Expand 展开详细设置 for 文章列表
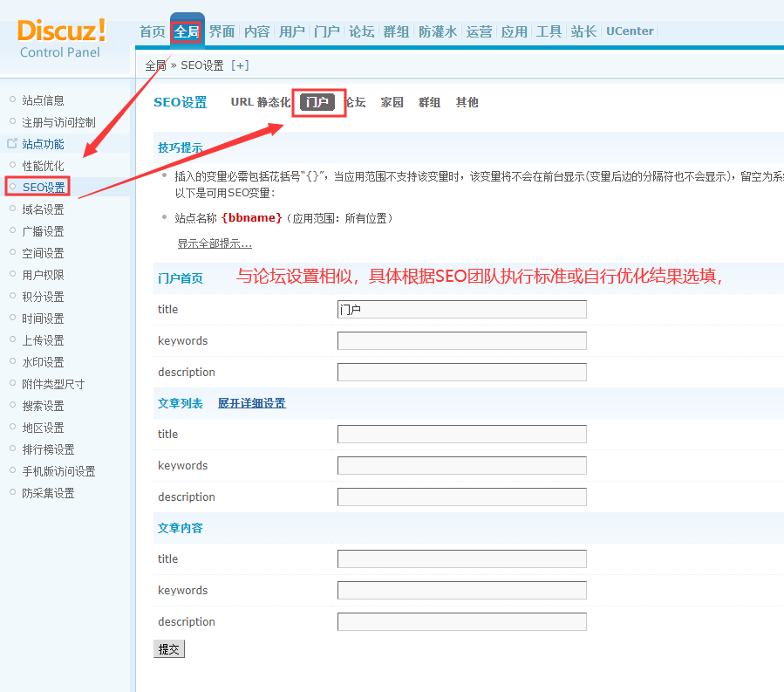Image resolution: width=784 pixels, height=692 pixels. point(252,403)
